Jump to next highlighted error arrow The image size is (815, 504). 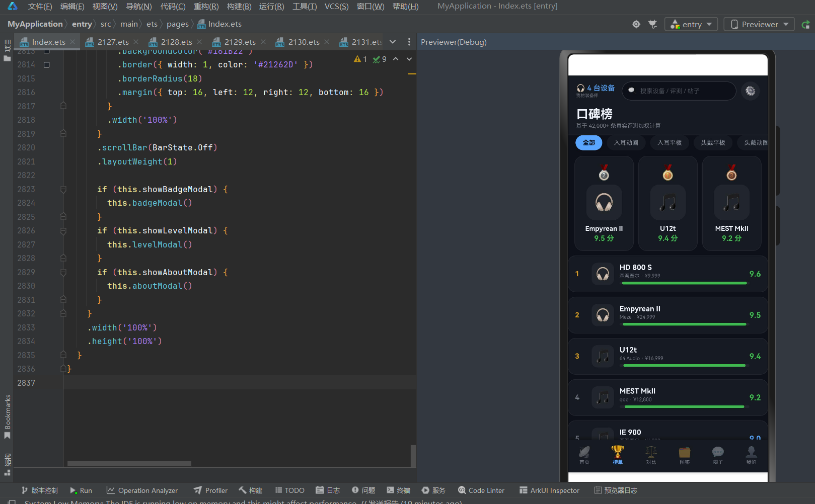click(x=409, y=59)
